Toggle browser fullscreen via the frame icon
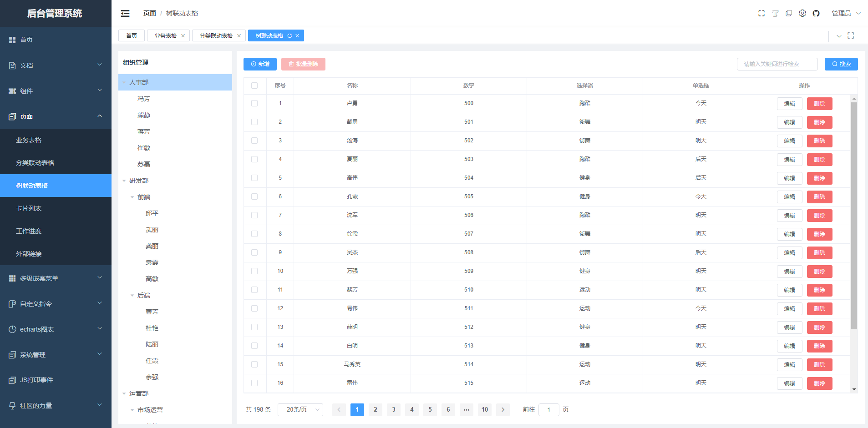Viewport: 868px width, 428px height. click(x=761, y=13)
